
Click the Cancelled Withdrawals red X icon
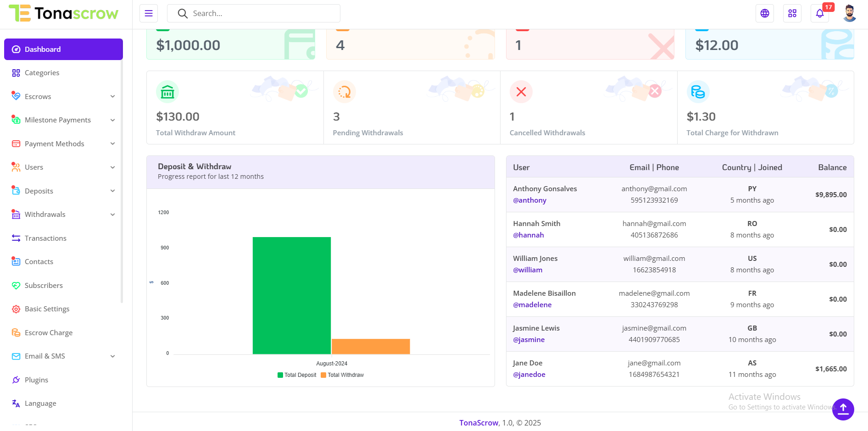[521, 92]
